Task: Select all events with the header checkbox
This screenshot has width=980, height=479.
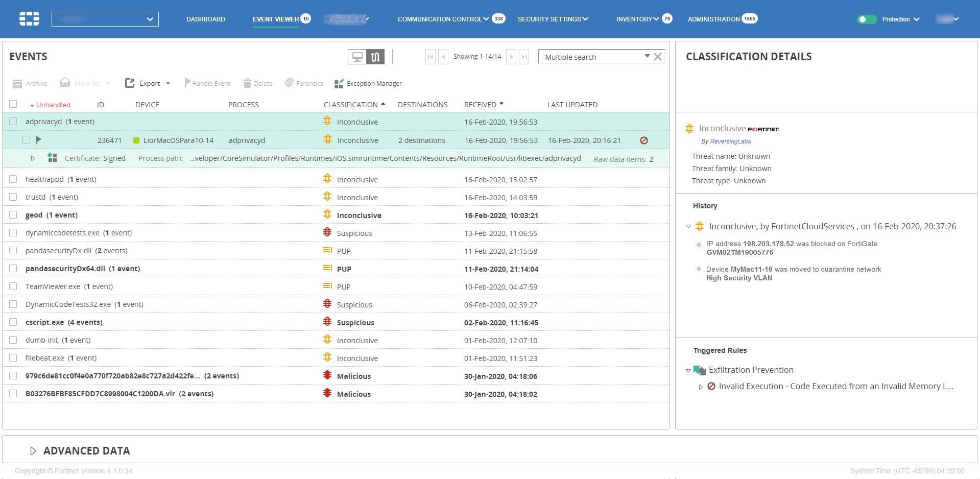Action: point(13,104)
